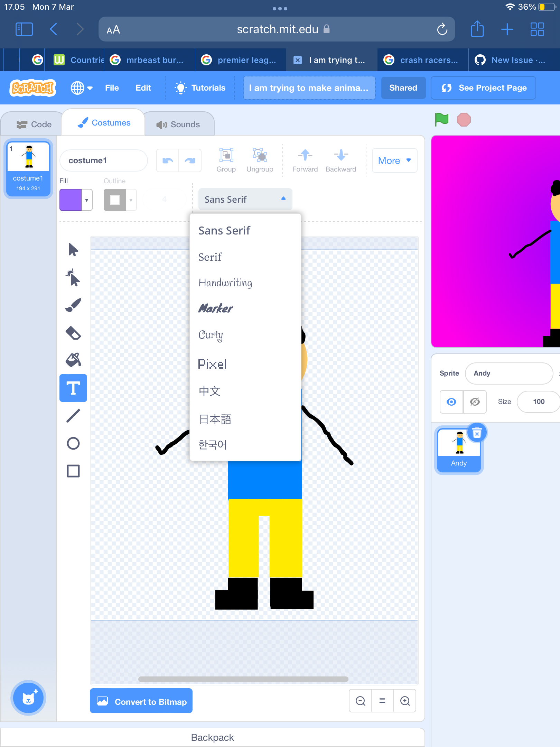
Task: Collapse the Sans Serif font dropdown
Action: (x=245, y=199)
